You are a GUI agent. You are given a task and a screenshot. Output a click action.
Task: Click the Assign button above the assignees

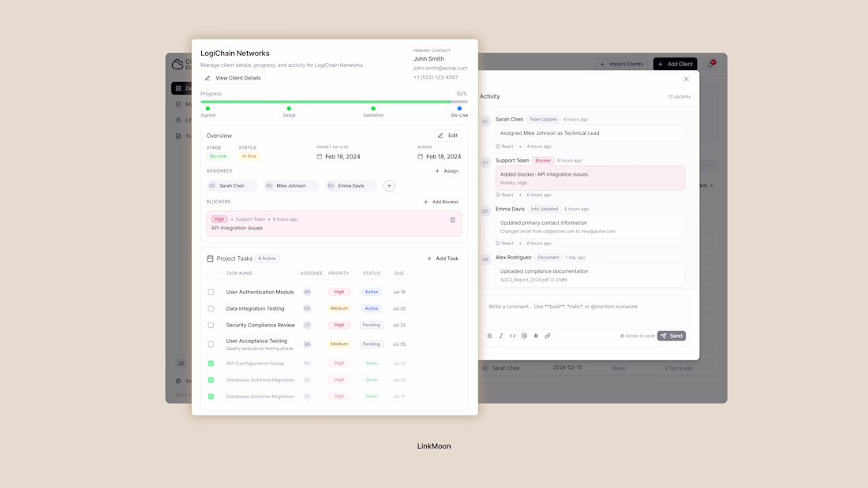[447, 171]
